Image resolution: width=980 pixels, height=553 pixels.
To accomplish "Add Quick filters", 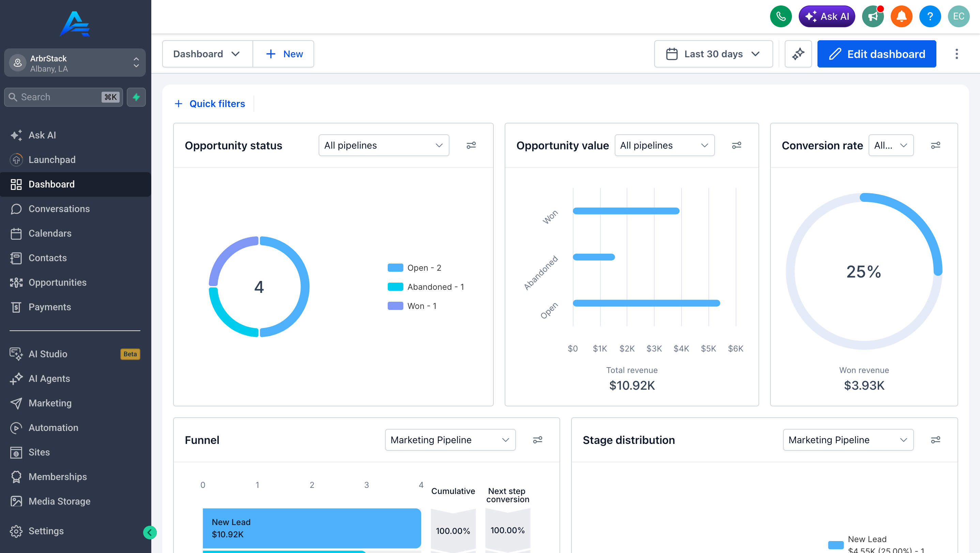I will point(210,104).
